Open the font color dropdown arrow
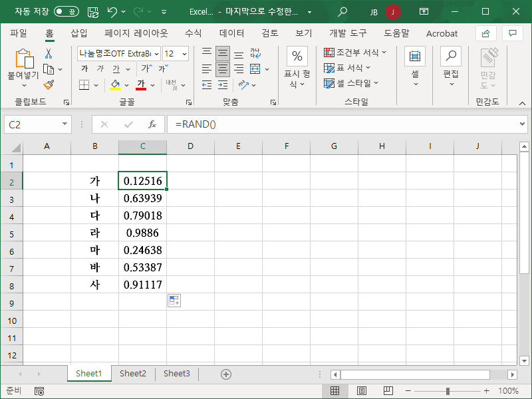The image size is (532, 399). 153,85
